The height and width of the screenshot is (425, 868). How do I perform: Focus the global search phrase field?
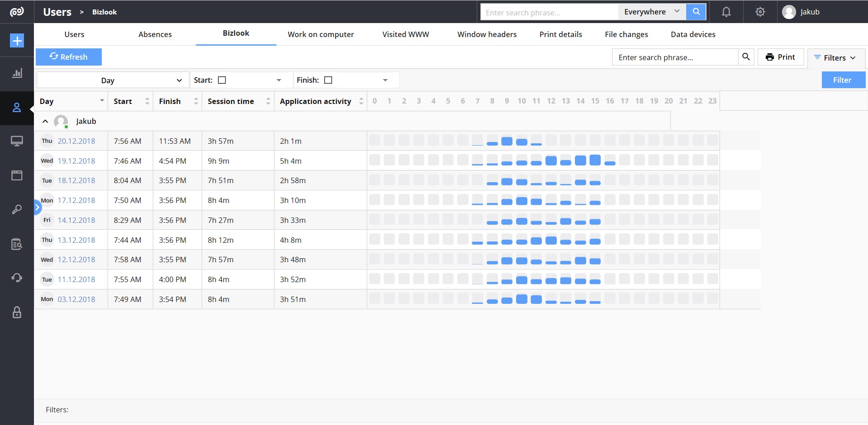point(549,12)
